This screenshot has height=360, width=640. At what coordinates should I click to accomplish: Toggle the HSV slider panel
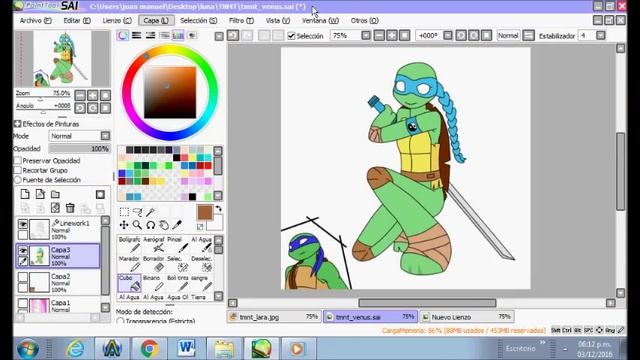click(x=150, y=36)
